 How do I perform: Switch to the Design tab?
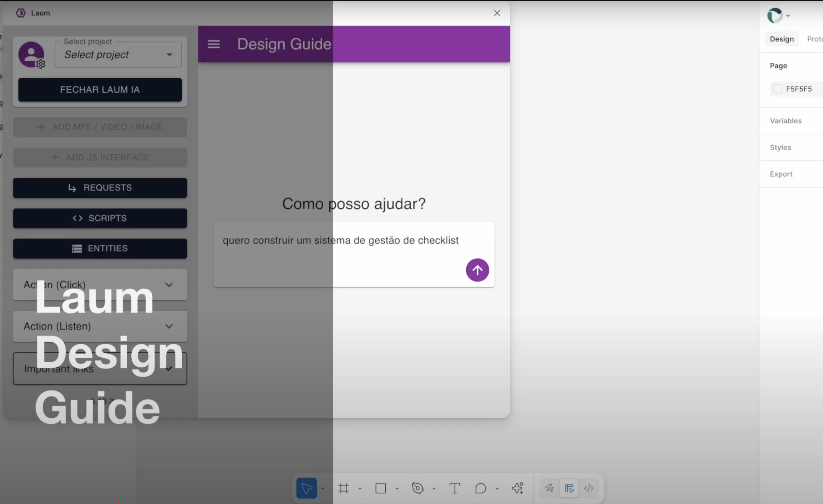click(x=781, y=39)
